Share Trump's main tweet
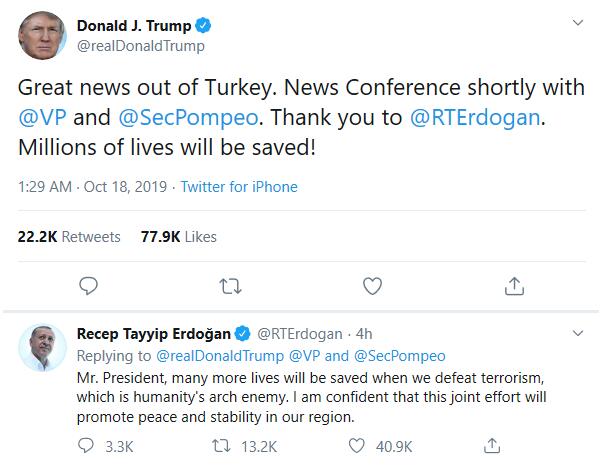The width and height of the screenshot is (607, 475). 514,287
